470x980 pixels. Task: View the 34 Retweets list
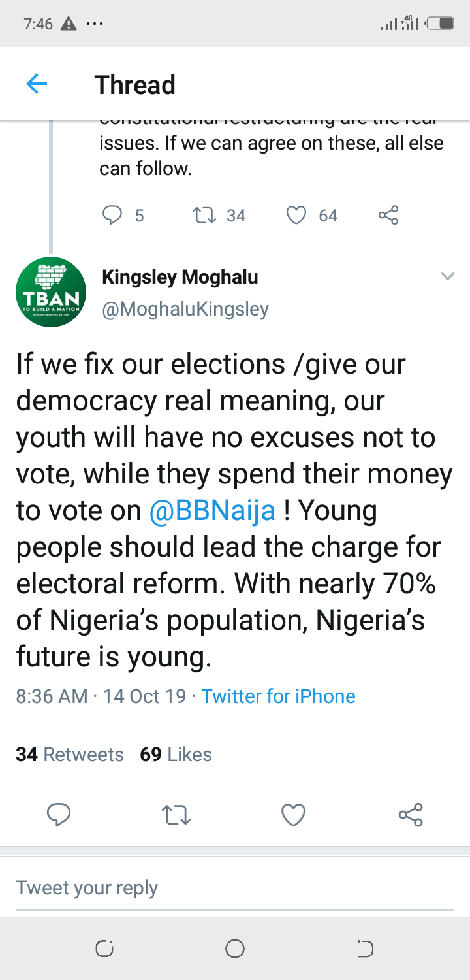click(x=70, y=755)
